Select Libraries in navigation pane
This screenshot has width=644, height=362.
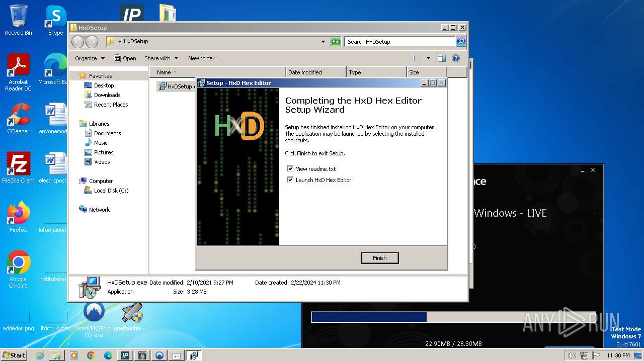(x=99, y=124)
